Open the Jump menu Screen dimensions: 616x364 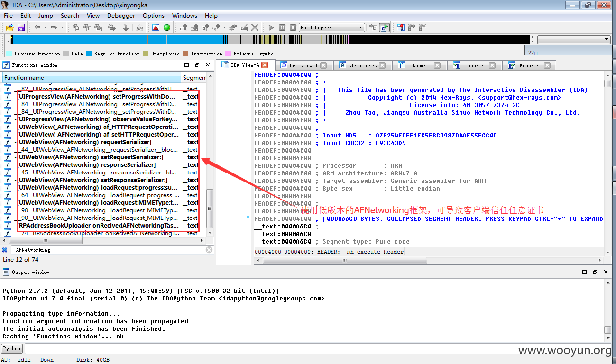(46, 15)
